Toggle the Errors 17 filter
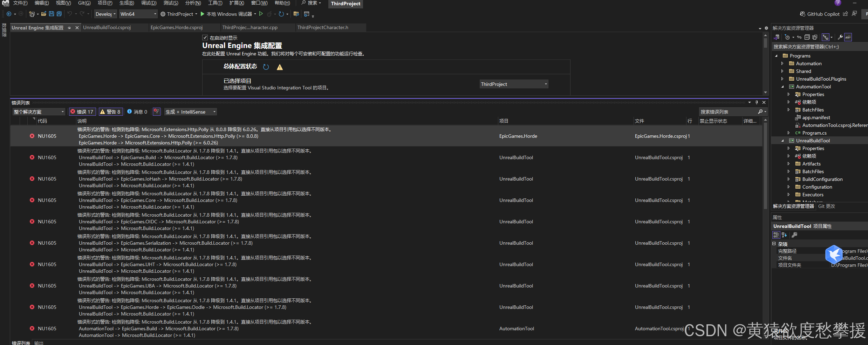Viewport: 868px width, 345px height. pos(82,112)
